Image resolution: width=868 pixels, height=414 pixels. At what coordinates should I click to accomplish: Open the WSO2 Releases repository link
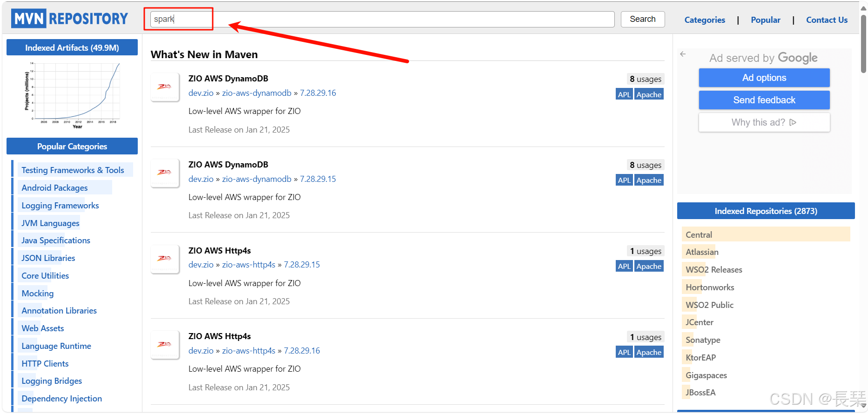pyautogui.click(x=714, y=270)
